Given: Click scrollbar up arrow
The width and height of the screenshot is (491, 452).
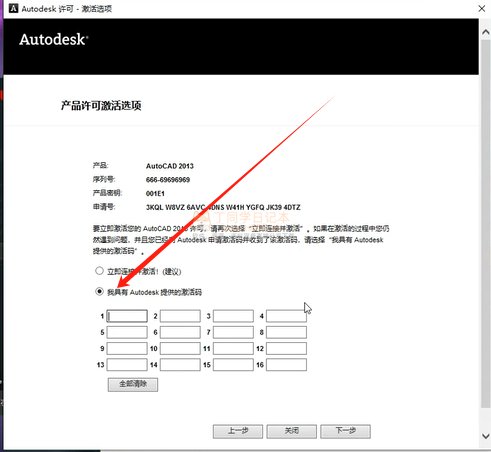Looking at the screenshot, I should [486, 32].
